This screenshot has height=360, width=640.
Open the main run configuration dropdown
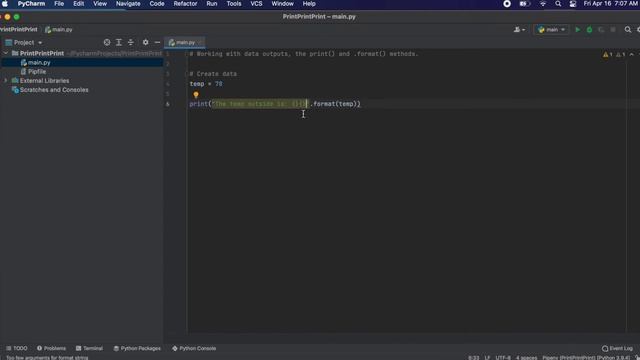pyautogui.click(x=551, y=30)
